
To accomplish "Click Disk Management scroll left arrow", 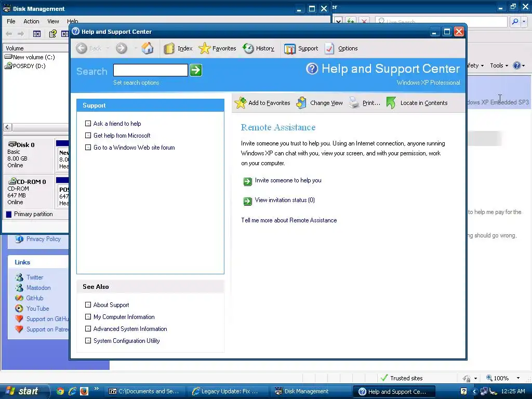I will click(7, 127).
